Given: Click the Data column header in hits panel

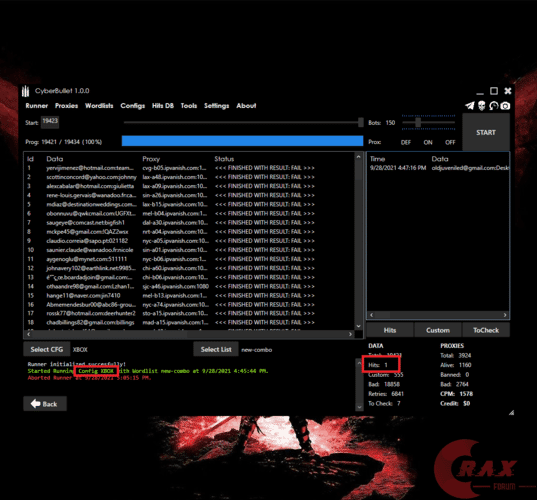Looking at the screenshot, I should click(440, 159).
